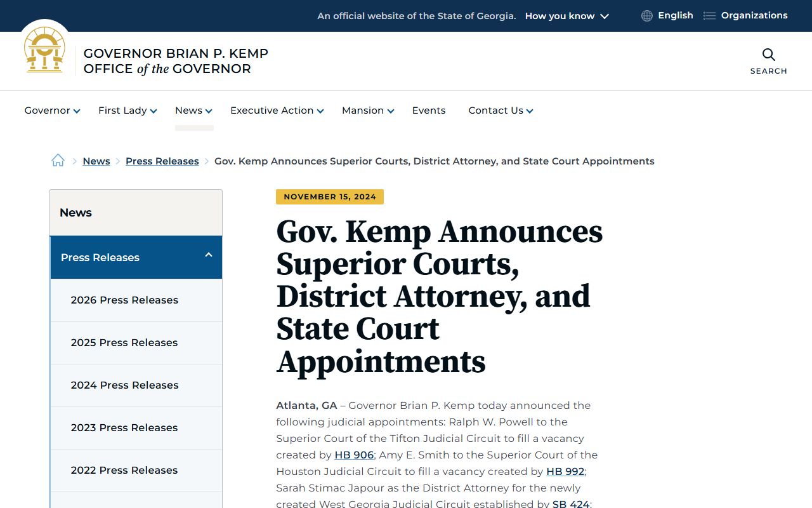Expand the Executive Action menu
Viewport: 812px width, 508px height.
tap(277, 110)
